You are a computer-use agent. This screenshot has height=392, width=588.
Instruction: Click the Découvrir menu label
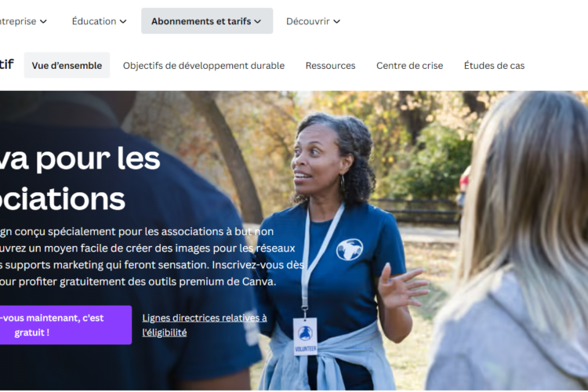tap(308, 21)
